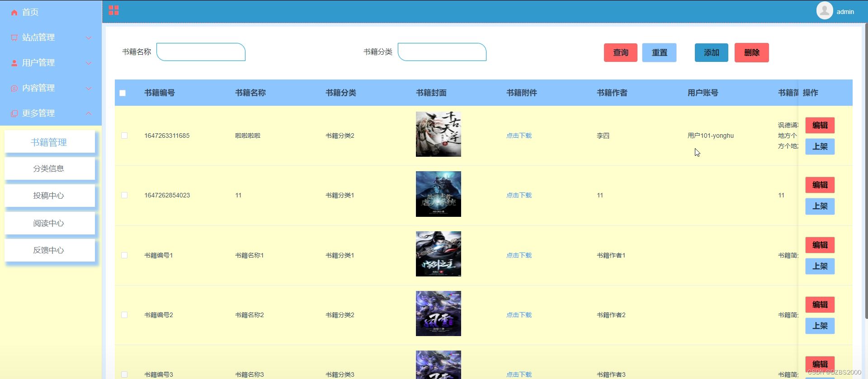Edit the 啦啦啦啦 book row
Viewport: 868px width, 379px height.
tap(820, 125)
